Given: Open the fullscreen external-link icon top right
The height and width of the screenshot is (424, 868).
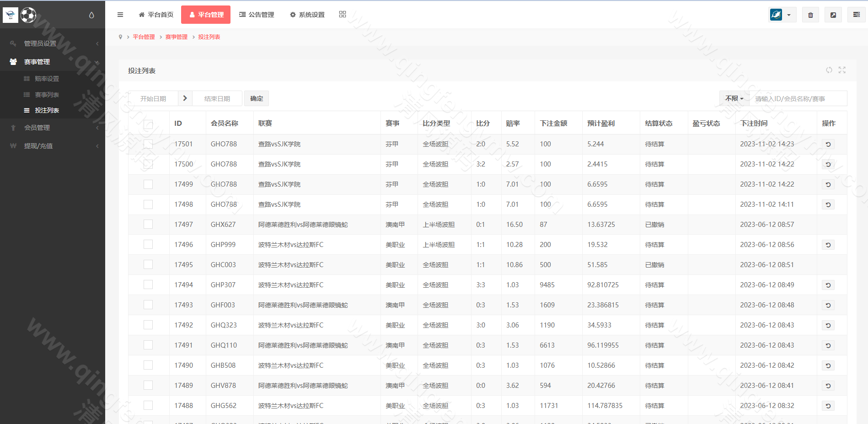Looking at the screenshot, I should pyautogui.click(x=833, y=14).
